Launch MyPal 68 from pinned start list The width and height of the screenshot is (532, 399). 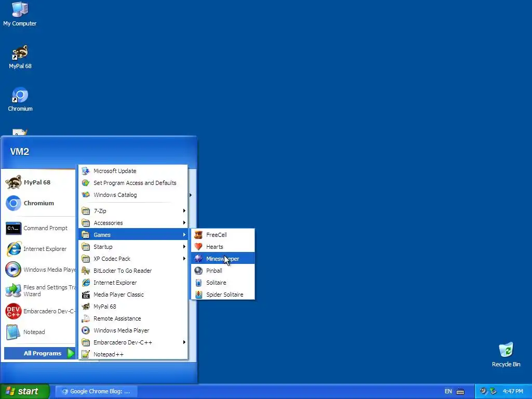click(38, 182)
